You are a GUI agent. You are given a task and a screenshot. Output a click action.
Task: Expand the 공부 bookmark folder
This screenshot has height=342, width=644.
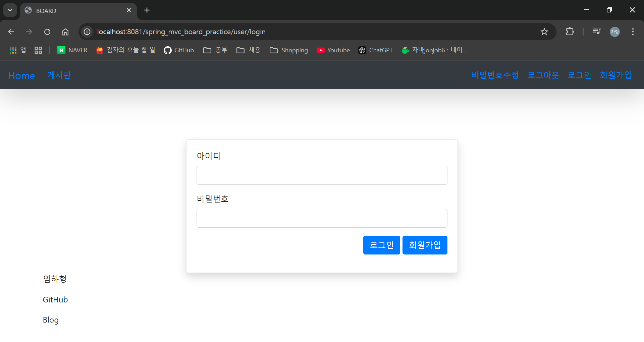pos(215,50)
